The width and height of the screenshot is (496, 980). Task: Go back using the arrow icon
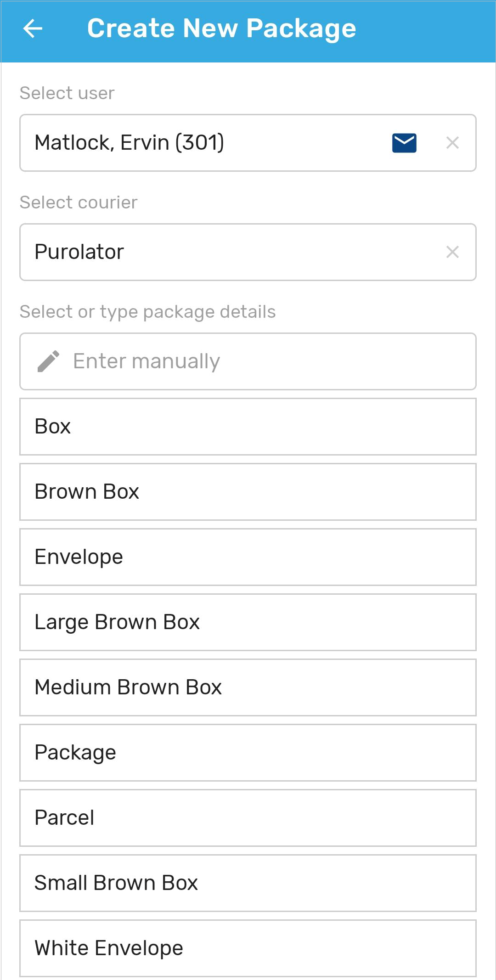(33, 29)
